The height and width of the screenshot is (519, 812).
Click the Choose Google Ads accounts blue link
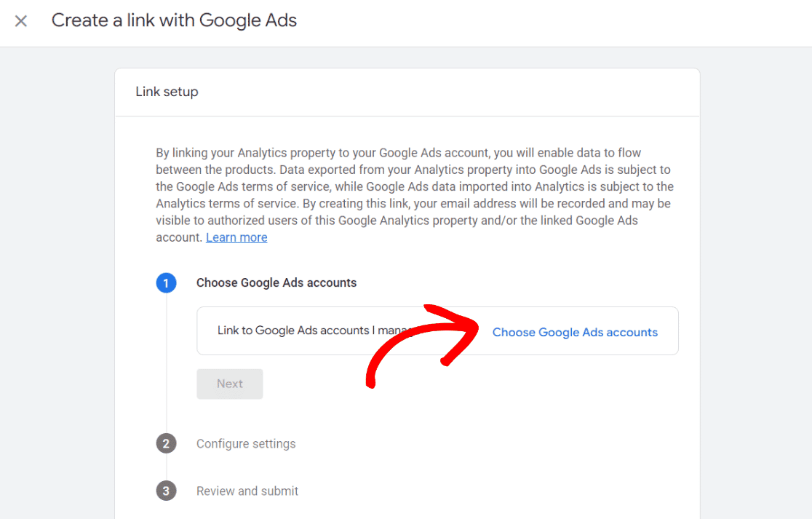click(575, 332)
